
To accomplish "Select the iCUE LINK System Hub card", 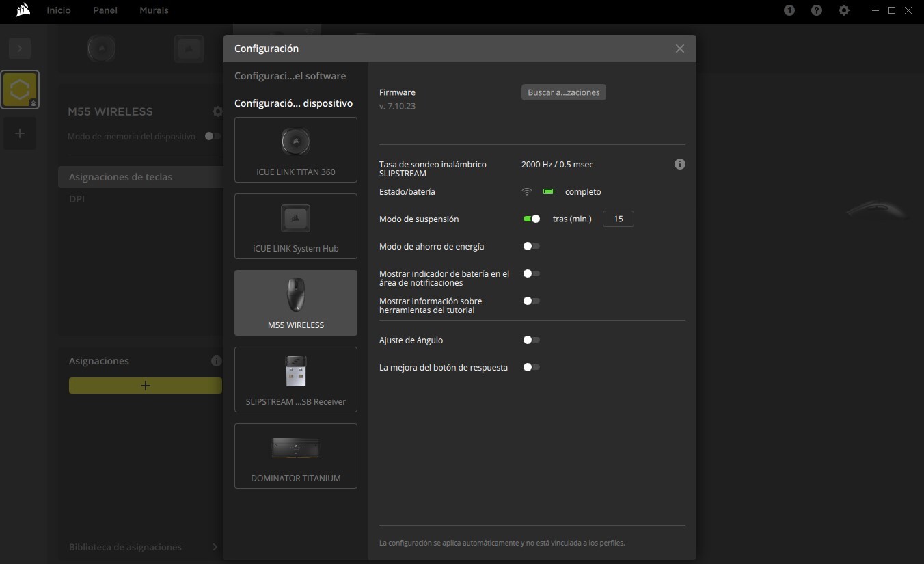I will pos(296,226).
